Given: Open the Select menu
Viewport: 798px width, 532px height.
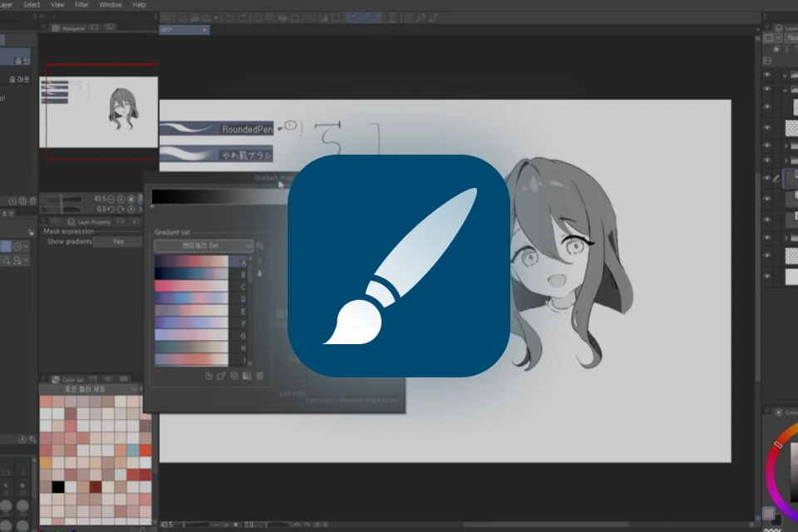Looking at the screenshot, I should (x=31, y=5).
